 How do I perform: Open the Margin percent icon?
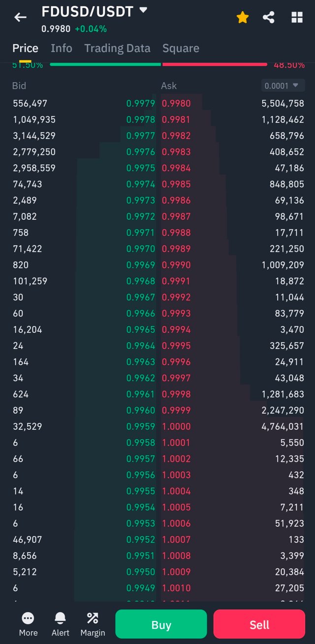tap(93, 618)
